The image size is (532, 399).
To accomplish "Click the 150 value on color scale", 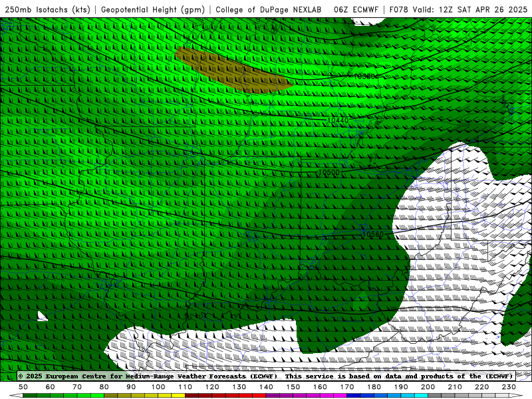I will (293, 387).
